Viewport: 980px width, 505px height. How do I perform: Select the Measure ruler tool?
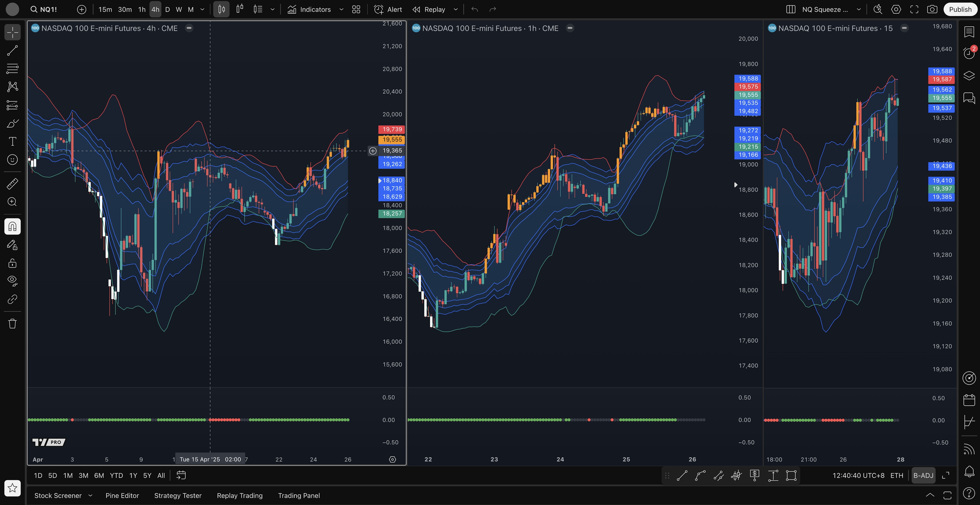12,184
